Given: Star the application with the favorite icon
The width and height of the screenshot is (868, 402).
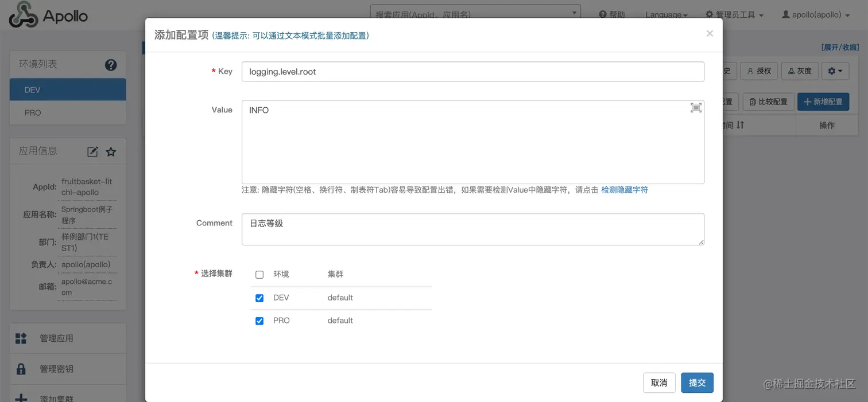Looking at the screenshot, I should click(111, 151).
